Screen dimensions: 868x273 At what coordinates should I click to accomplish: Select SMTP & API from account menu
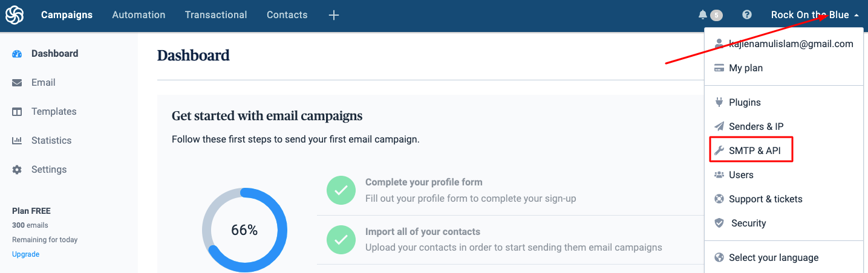click(754, 150)
